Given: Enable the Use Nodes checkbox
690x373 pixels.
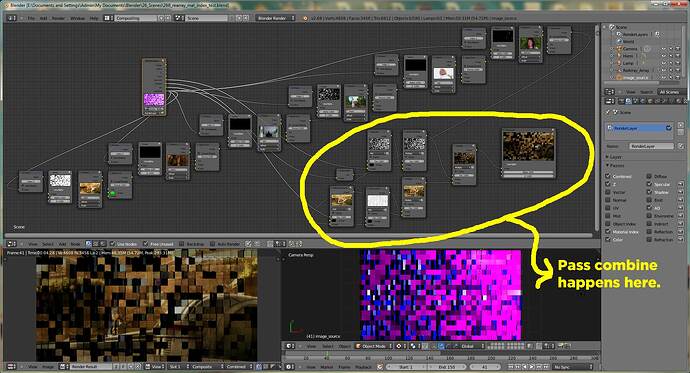Looking at the screenshot, I should click(x=113, y=244).
